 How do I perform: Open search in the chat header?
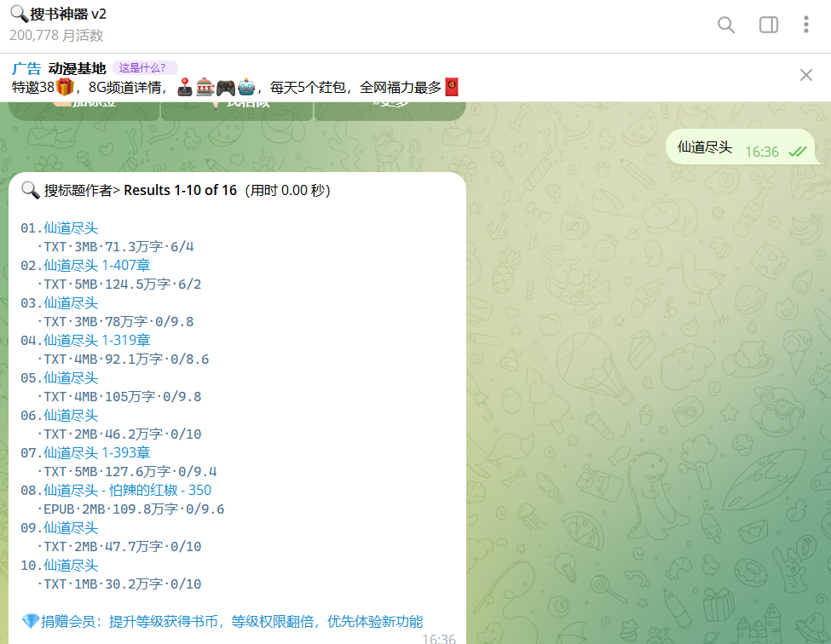(725, 25)
